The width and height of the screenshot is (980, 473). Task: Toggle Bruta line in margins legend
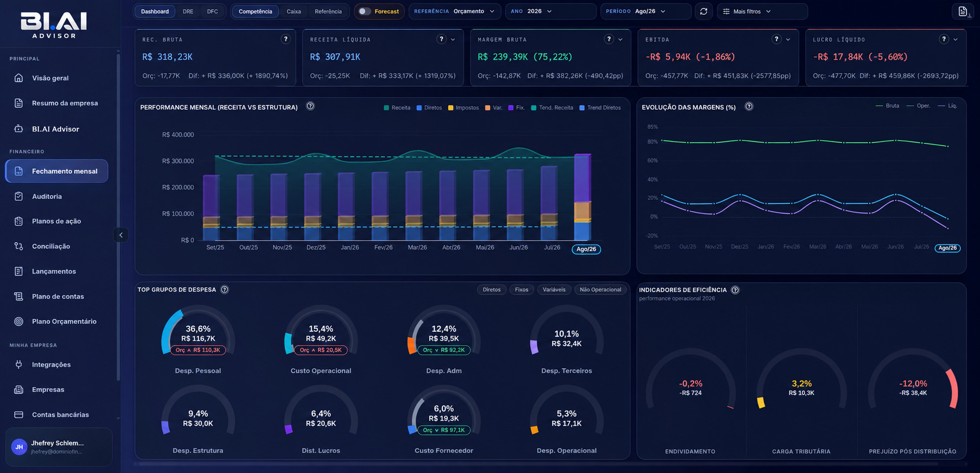887,106
